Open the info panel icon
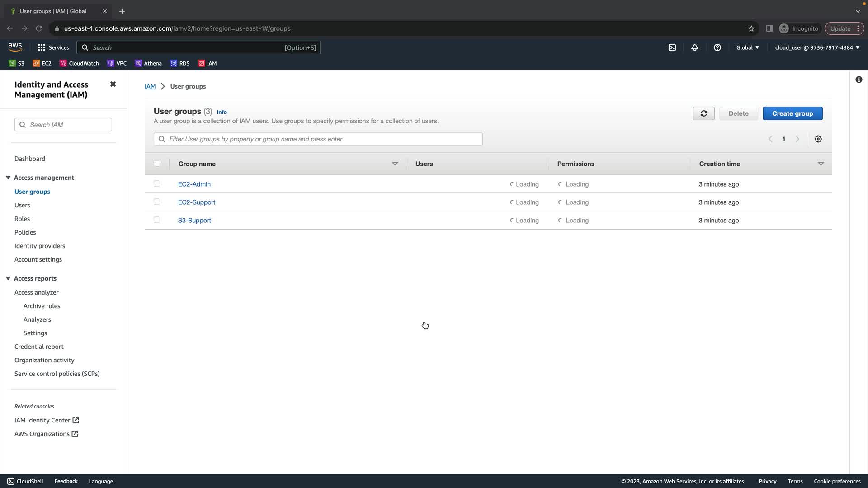 point(859,80)
